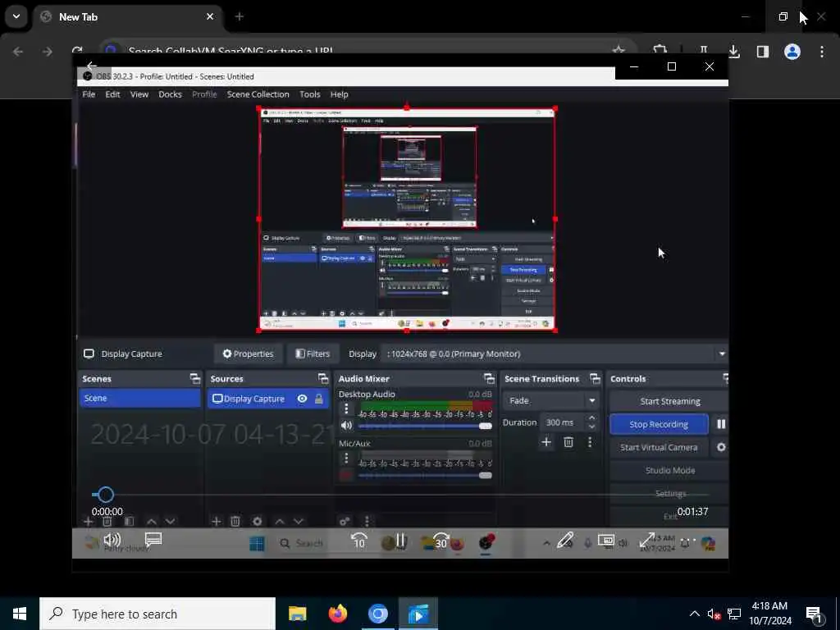Viewport: 840px width, 630px height.
Task: Open the Fade transition dropdown
Action: [550, 400]
